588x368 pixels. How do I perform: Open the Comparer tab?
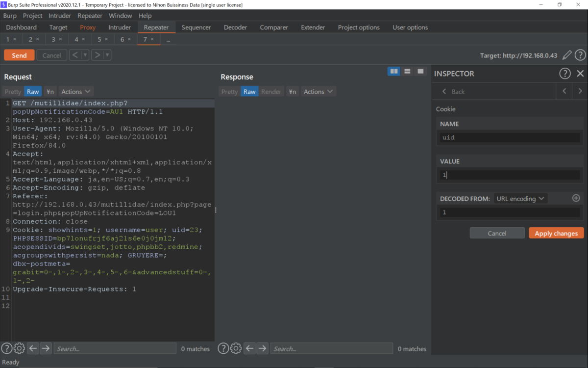coord(274,27)
